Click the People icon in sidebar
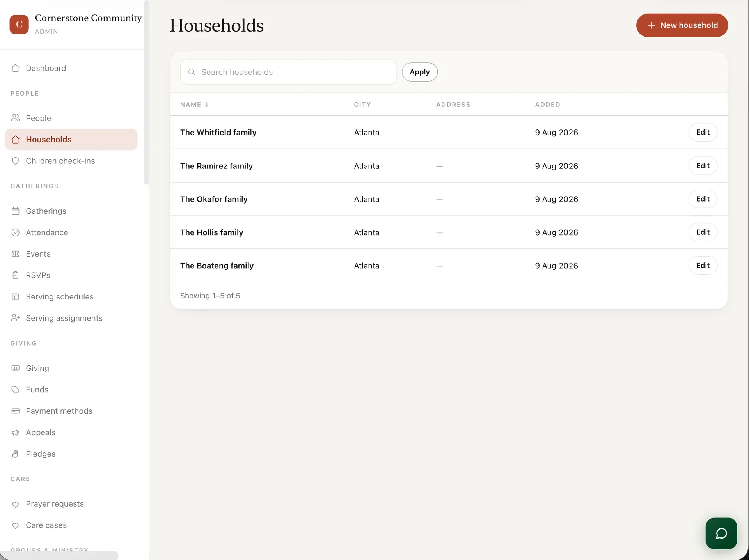 (x=16, y=118)
